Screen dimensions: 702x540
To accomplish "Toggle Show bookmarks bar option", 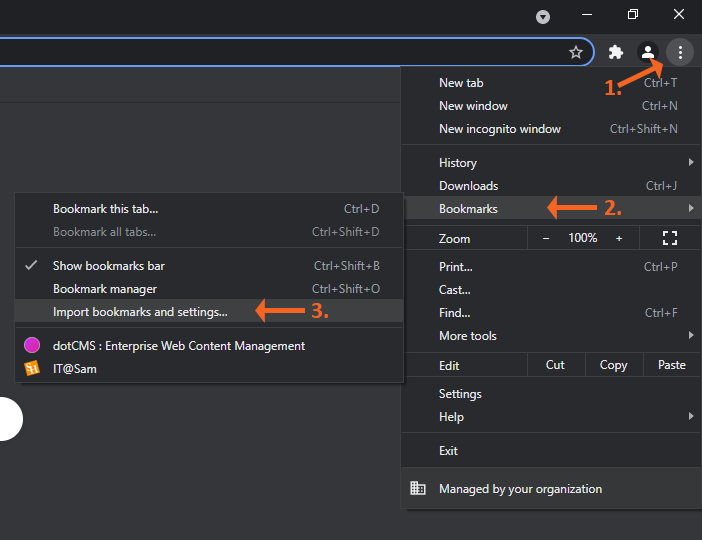I will click(108, 266).
